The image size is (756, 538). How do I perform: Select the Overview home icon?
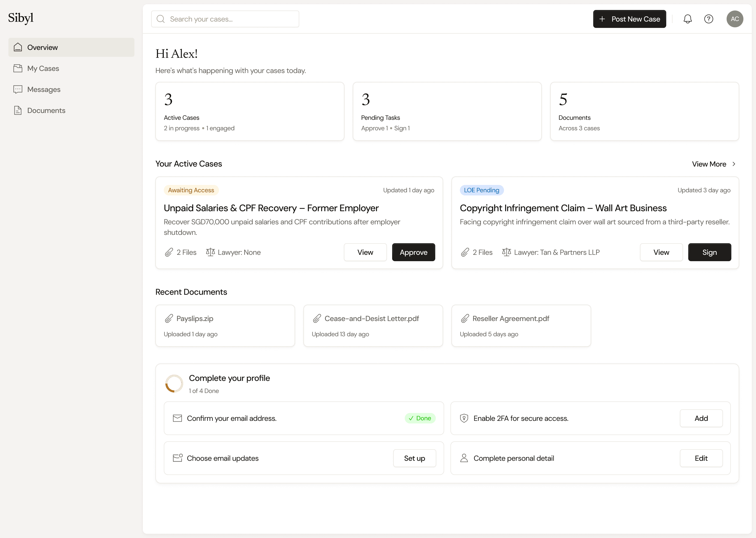(18, 47)
